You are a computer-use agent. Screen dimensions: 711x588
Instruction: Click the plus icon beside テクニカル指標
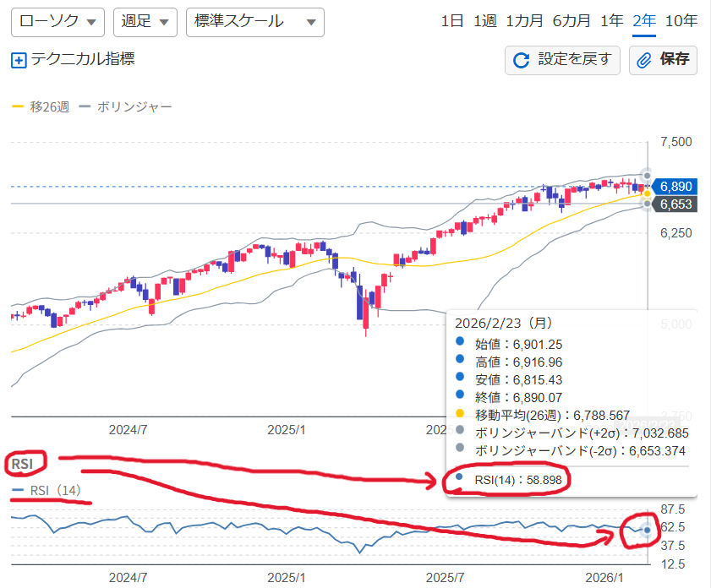pos(19,60)
